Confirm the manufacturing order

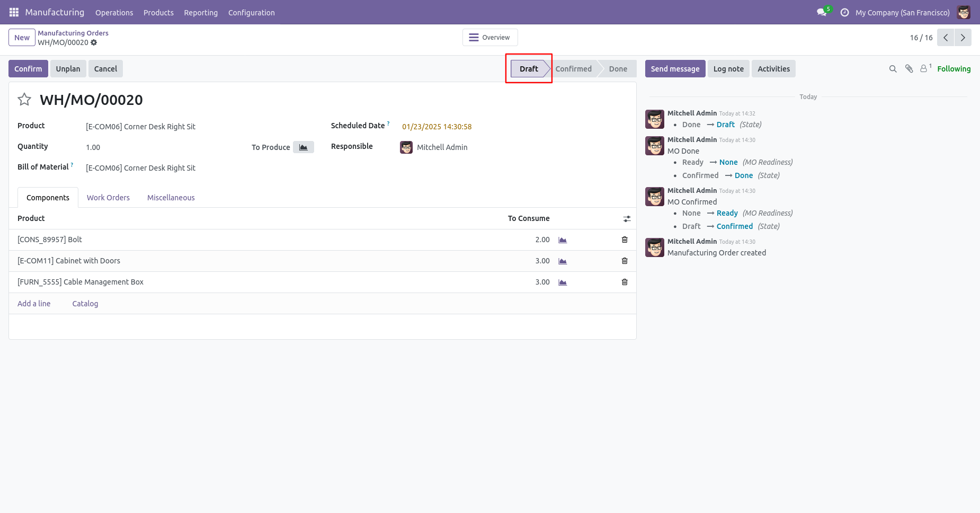(x=28, y=69)
